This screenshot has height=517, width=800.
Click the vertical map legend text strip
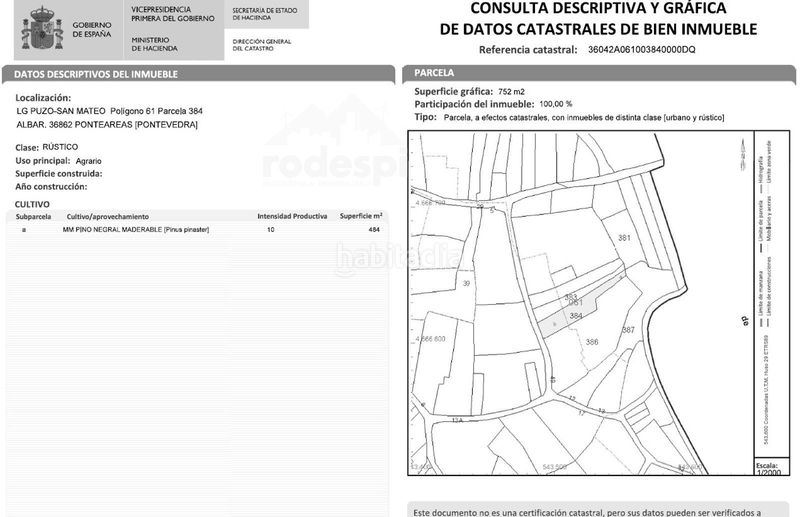(x=764, y=291)
